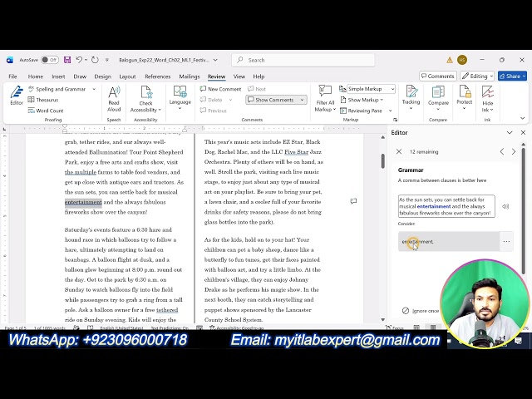Viewport: 532px width, 399px height.
Task: Click the document vertical scrollbar thumb
Action: coord(382,160)
